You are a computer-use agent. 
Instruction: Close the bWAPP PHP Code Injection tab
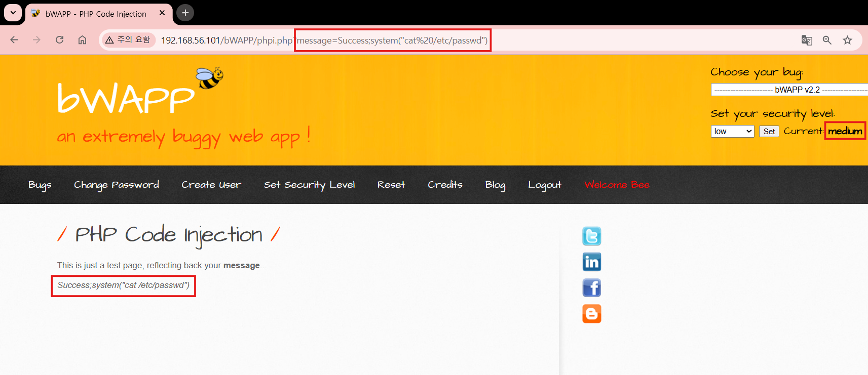tap(162, 13)
